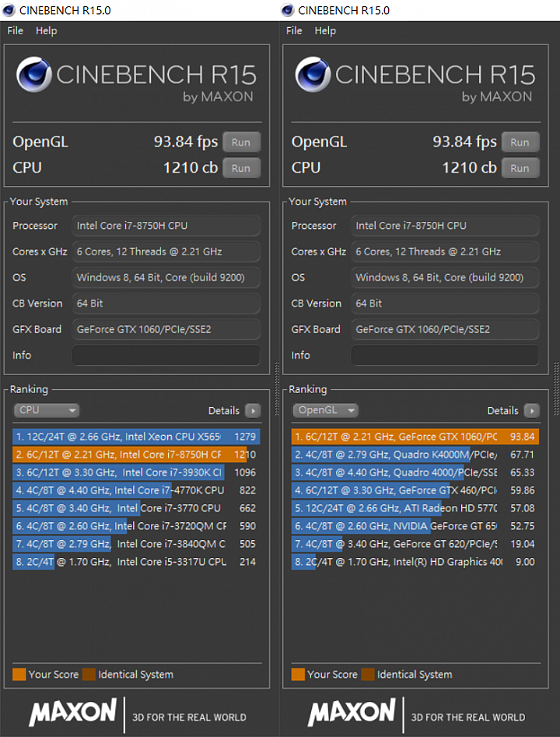
Task: Select NVIDIA GeForce GT 650 ranking row
Action: [x=415, y=526]
